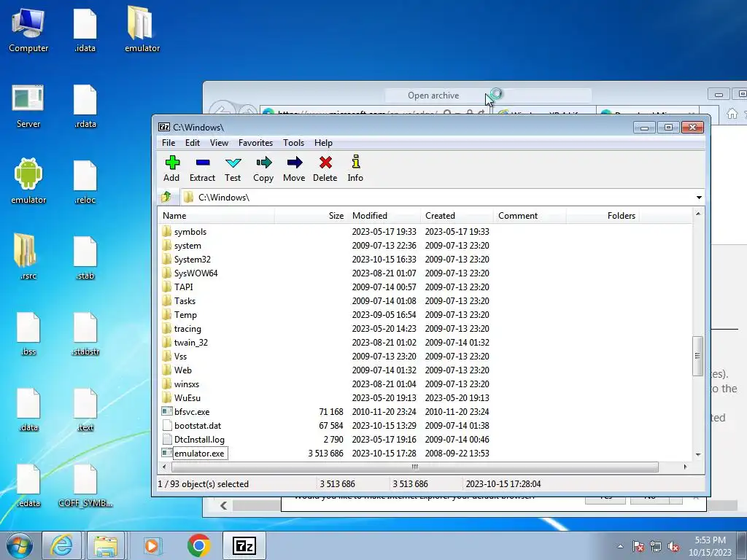The height and width of the screenshot is (560, 747).
Task: Click the horizontal scrollbar thumb
Action: coord(414,467)
